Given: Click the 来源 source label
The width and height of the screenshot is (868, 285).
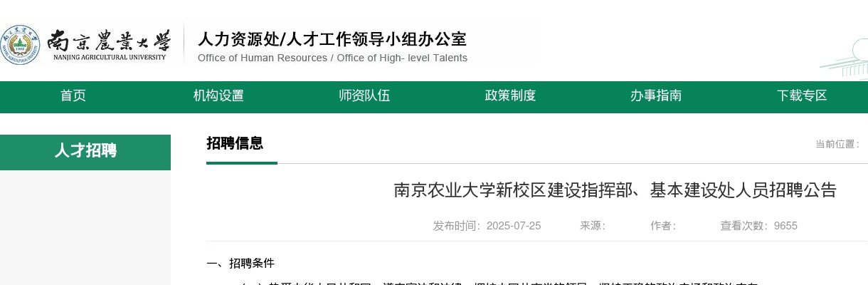Looking at the screenshot, I should tap(593, 226).
